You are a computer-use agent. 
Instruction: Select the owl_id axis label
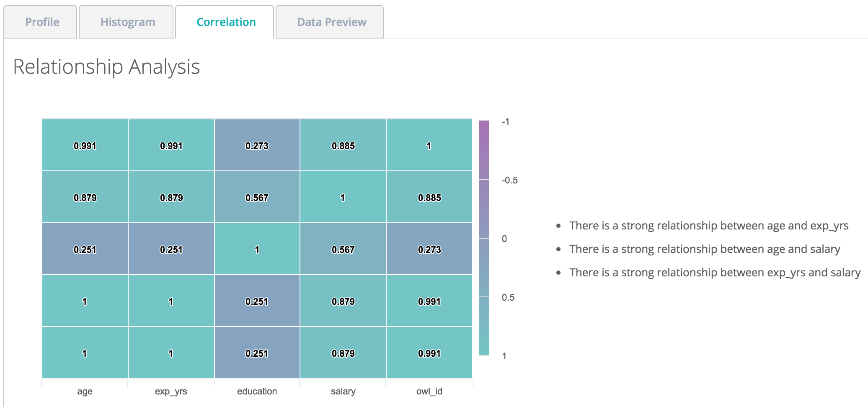pos(429,392)
